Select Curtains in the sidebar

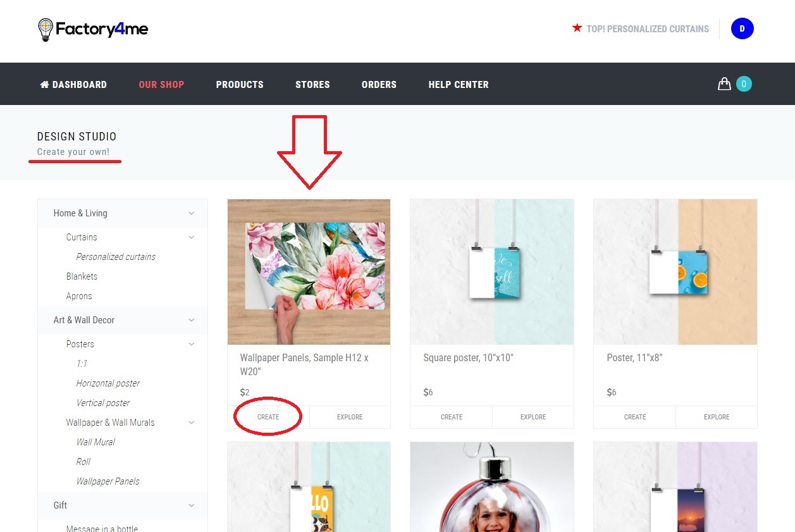82,237
